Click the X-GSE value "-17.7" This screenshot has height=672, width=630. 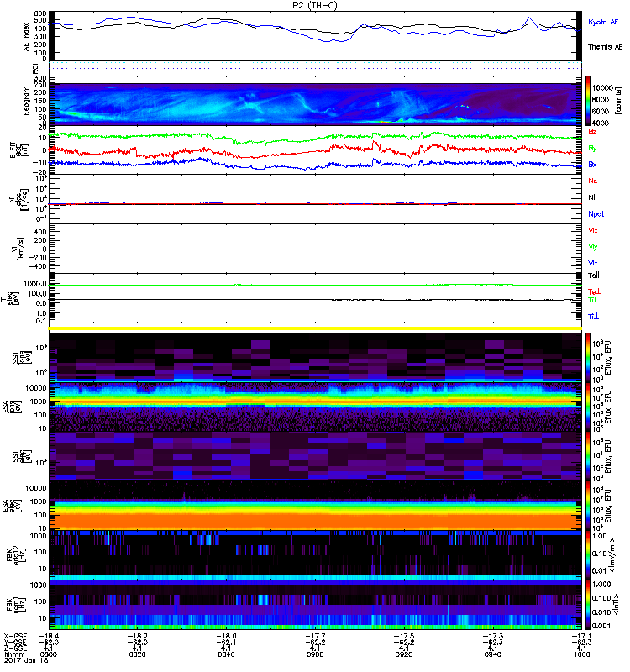click(x=315, y=637)
